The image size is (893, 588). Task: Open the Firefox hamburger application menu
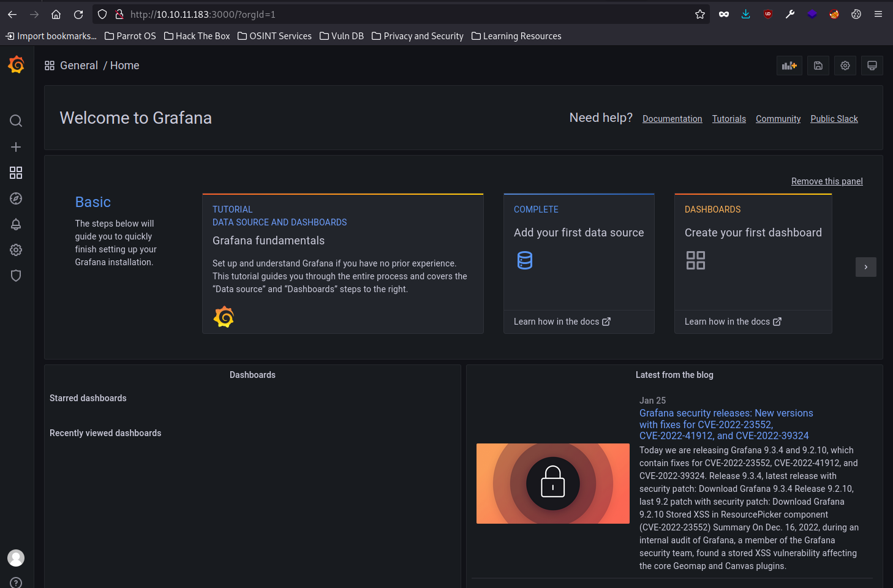point(878,14)
